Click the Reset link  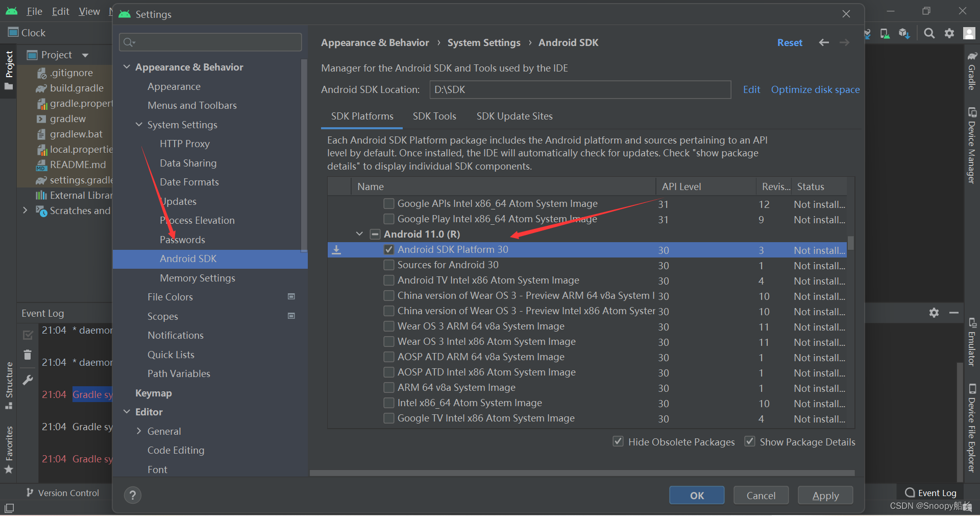(x=790, y=43)
